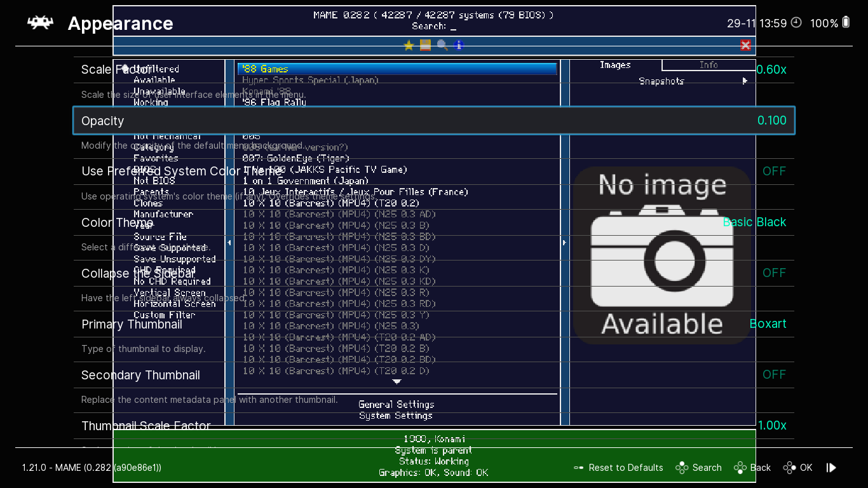The width and height of the screenshot is (868, 488).
Task: Click the magnifying glass search icon
Action: (442, 45)
